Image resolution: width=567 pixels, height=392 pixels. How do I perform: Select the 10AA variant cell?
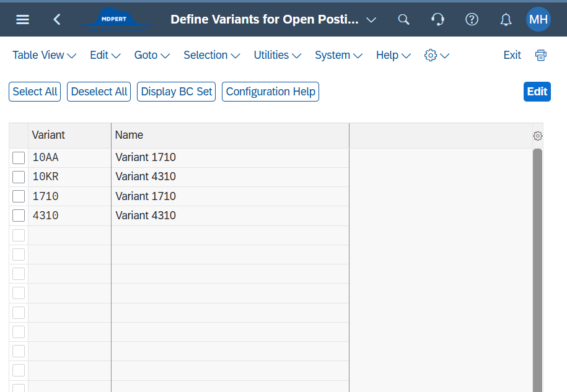pos(69,158)
